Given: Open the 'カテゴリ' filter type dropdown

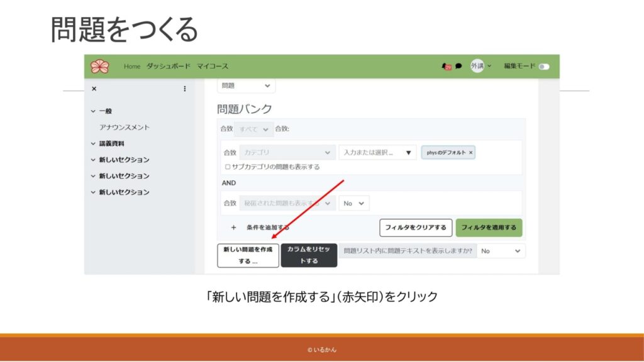Looking at the screenshot, I should click(x=287, y=153).
